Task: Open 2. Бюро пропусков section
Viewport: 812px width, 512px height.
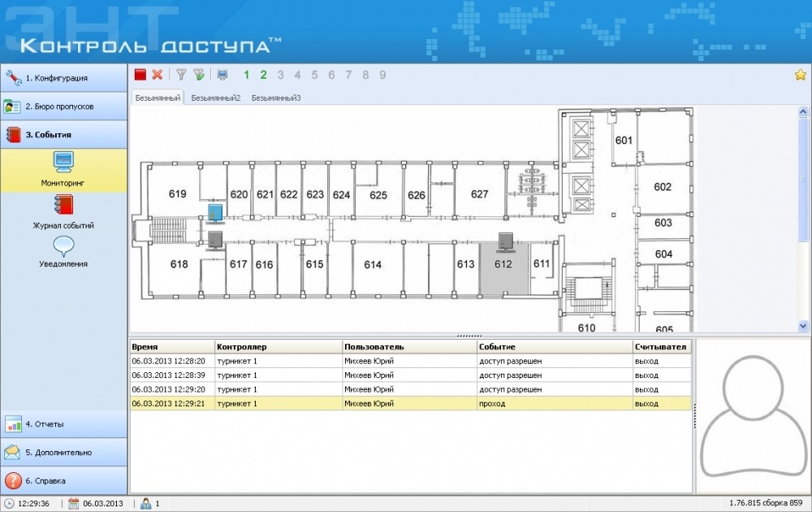Action: [x=63, y=106]
